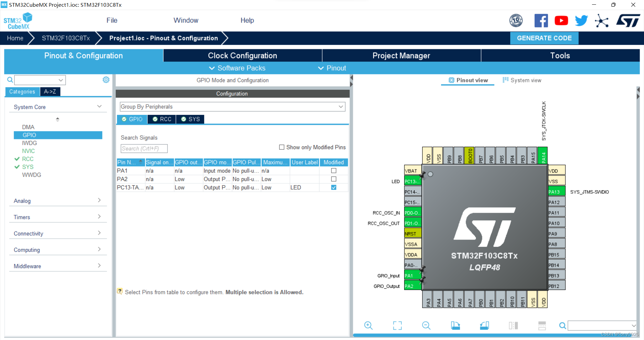
Task: Click the Search Signals input field
Action: 144,148
